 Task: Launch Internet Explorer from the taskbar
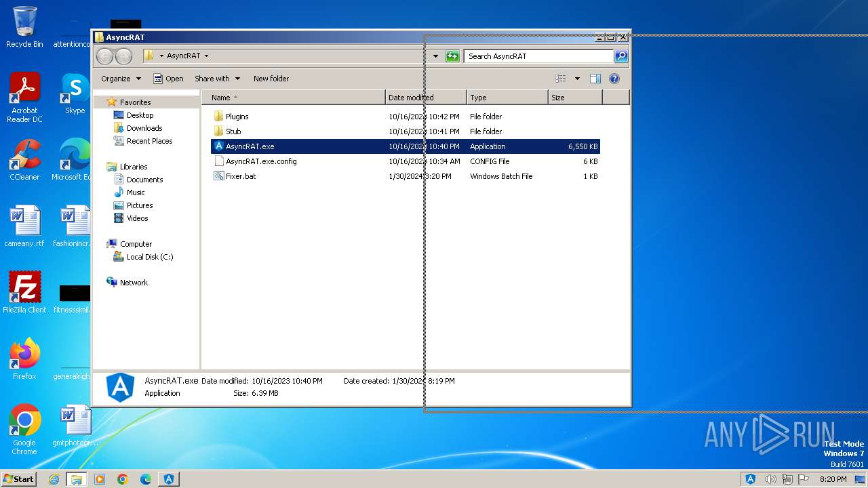click(54, 479)
